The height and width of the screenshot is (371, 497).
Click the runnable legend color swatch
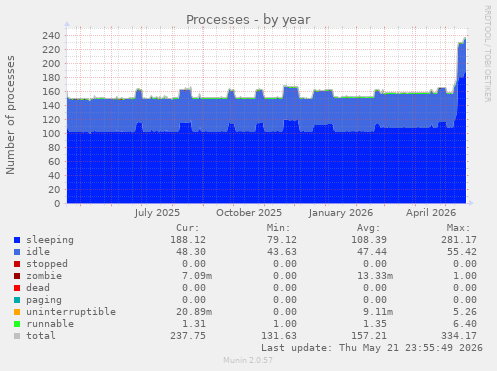(17, 324)
